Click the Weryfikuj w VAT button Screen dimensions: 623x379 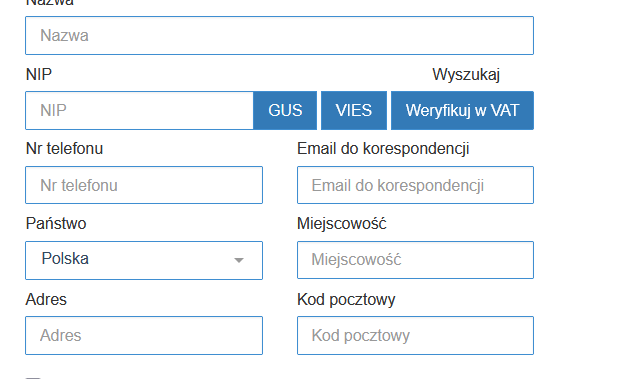coord(462,110)
